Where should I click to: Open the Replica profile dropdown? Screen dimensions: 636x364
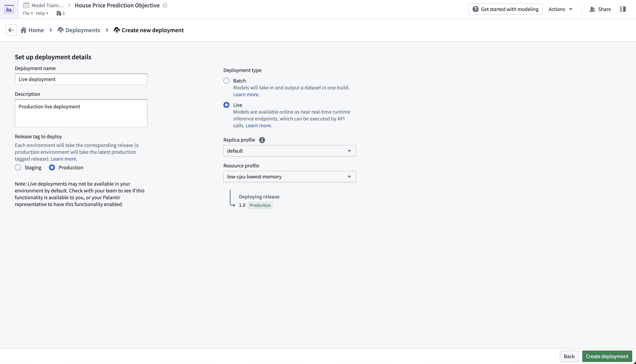click(290, 151)
